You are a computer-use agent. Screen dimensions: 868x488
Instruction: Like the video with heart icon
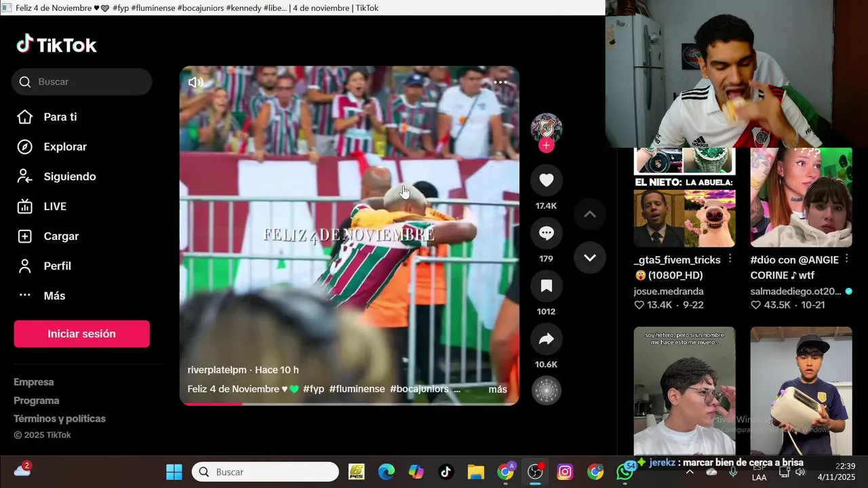547,180
